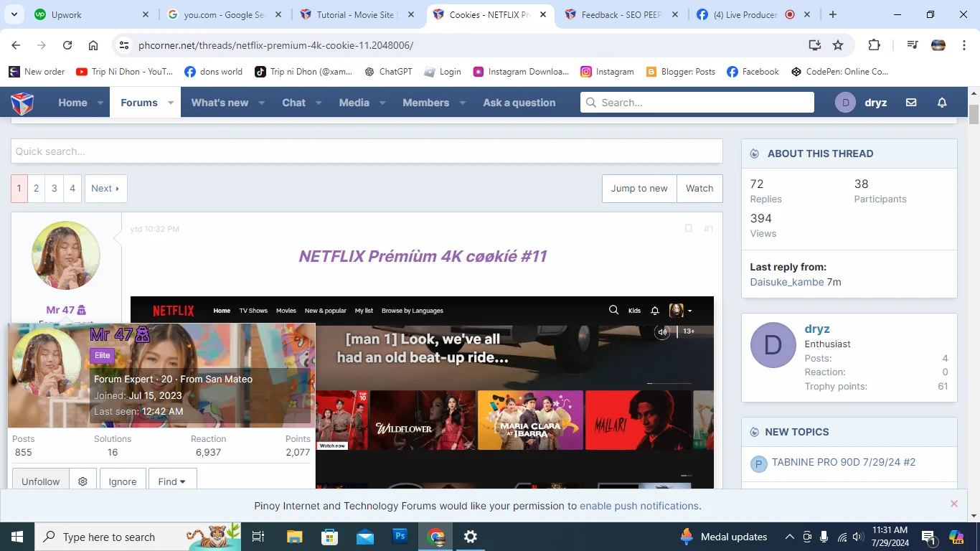Open Windows notification center icon

(x=928, y=537)
